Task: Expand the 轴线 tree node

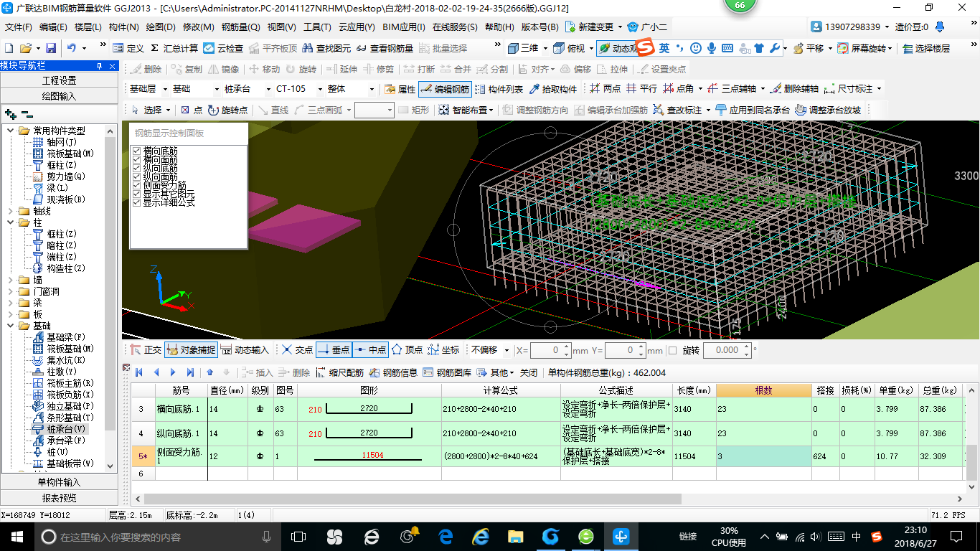Action: [10, 211]
